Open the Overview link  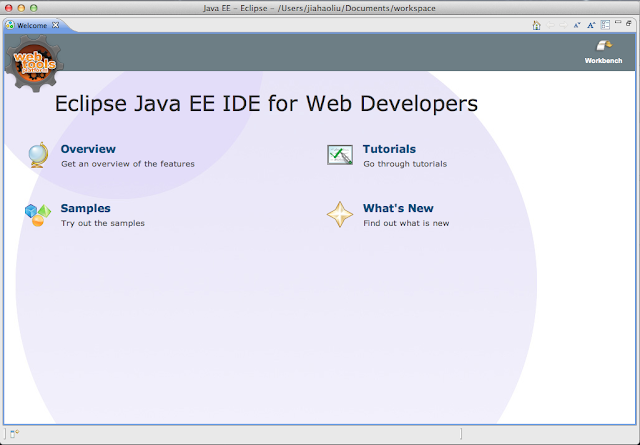coord(88,149)
